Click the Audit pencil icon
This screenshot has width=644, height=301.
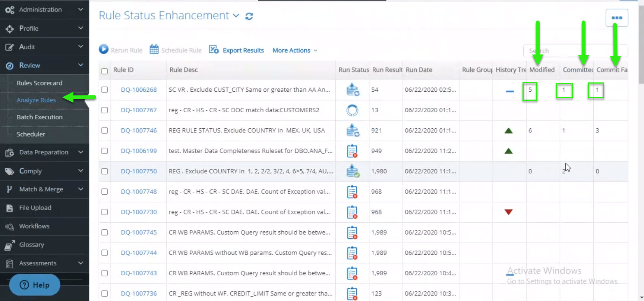coord(10,47)
